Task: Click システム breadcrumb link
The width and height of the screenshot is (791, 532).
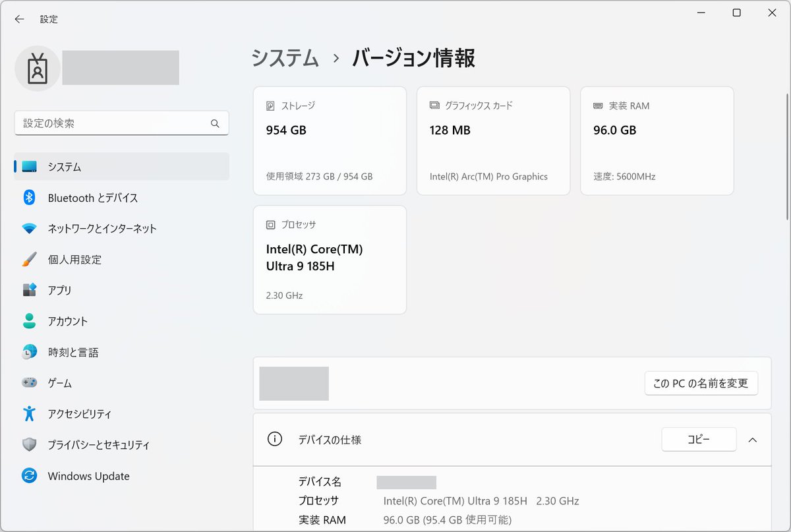Action: [285, 58]
